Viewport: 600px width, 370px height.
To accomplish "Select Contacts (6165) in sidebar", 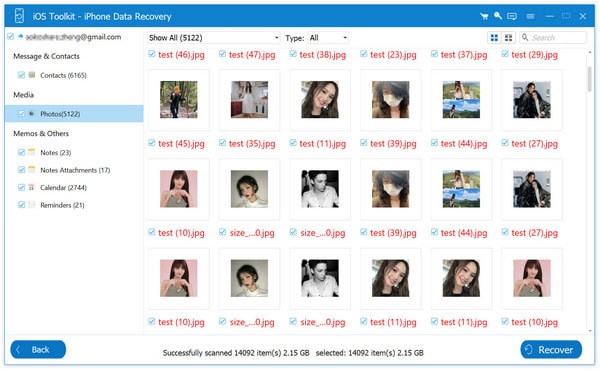I will pyautogui.click(x=64, y=75).
